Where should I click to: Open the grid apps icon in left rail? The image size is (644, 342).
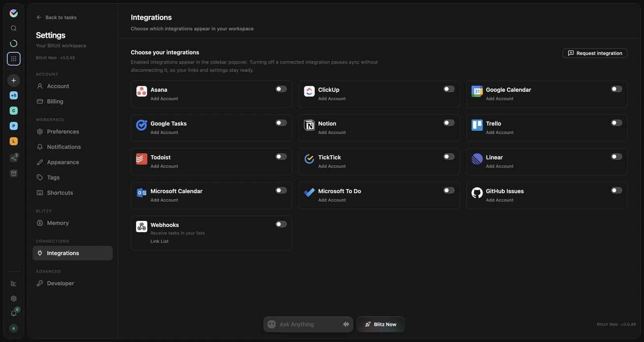14,59
